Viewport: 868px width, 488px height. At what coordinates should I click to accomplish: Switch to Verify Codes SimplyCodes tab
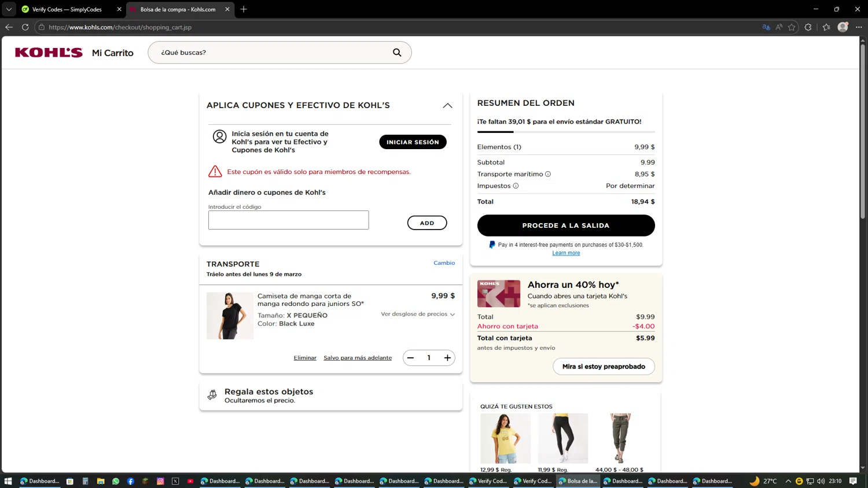pyautogui.click(x=71, y=9)
